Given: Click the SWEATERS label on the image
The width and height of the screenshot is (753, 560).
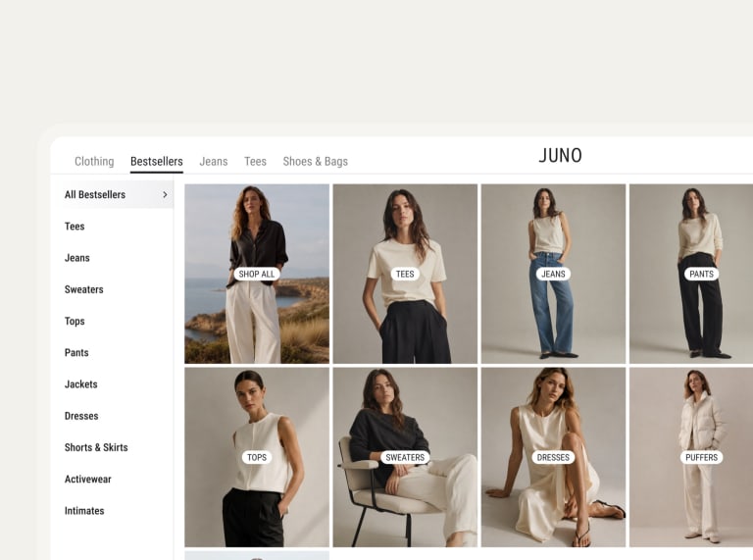Looking at the screenshot, I should pyautogui.click(x=405, y=457).
